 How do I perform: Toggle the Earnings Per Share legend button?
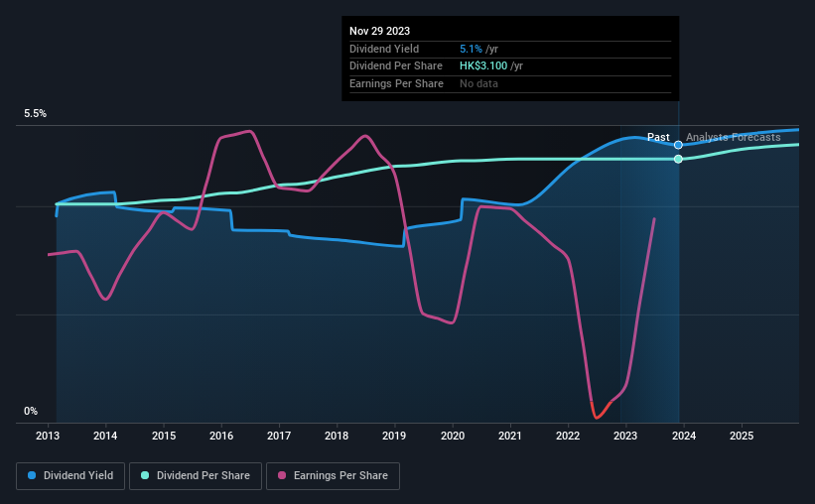333,476
